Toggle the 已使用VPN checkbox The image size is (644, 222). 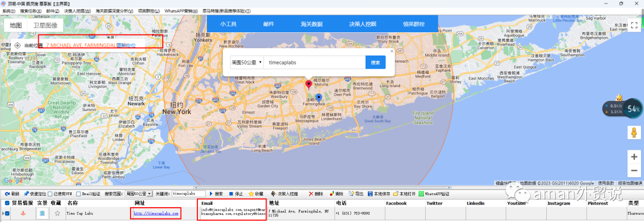tap(49, 193)
